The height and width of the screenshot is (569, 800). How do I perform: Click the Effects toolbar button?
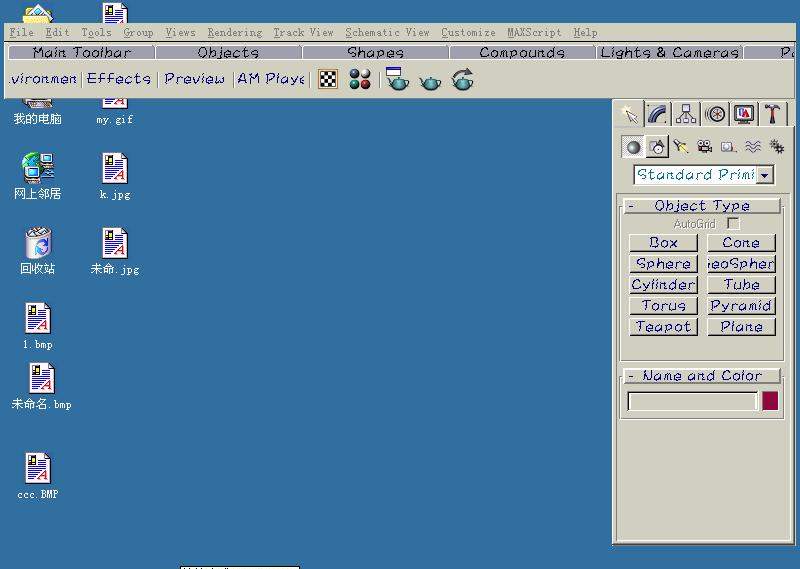coord(119,79)
